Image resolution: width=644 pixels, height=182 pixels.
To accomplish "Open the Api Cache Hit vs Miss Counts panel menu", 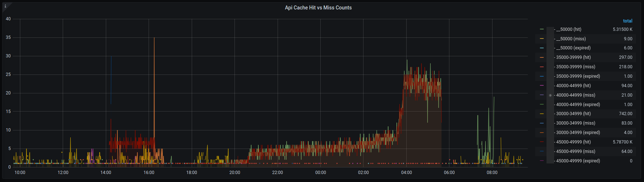I will point(318,8).
